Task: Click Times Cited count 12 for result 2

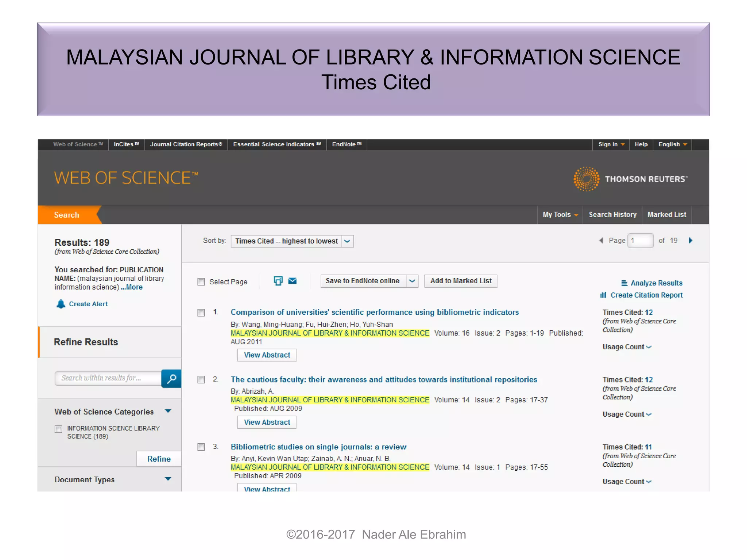Action: pyautogui.click(x=649, y=380)
